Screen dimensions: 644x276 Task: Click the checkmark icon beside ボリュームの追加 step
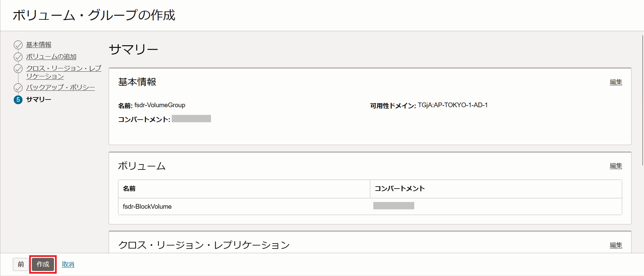18,57
